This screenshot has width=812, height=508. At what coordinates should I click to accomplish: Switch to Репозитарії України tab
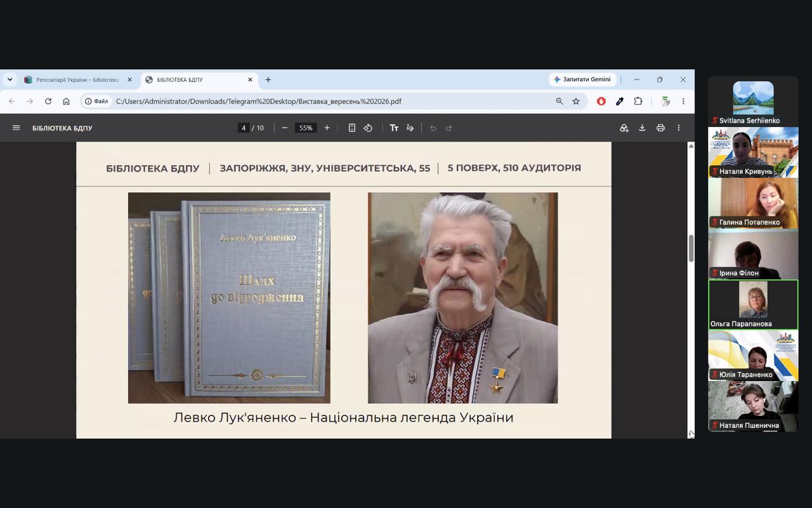pyautogui.click(x=76, y=79)
